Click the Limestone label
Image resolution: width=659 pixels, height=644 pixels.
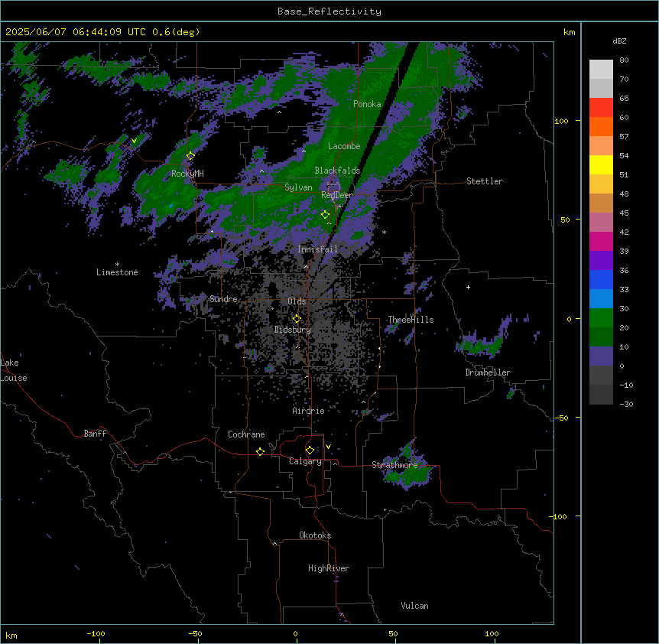117,272
